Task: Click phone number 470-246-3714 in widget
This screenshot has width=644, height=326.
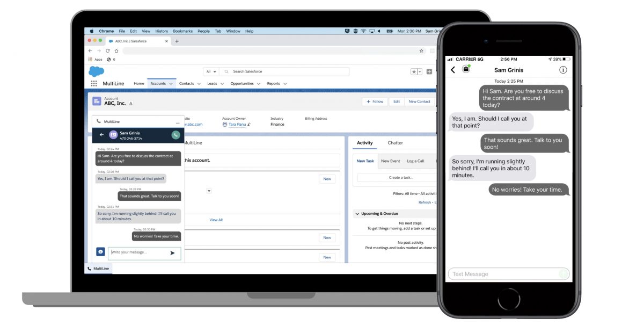Action: [131, 138]
